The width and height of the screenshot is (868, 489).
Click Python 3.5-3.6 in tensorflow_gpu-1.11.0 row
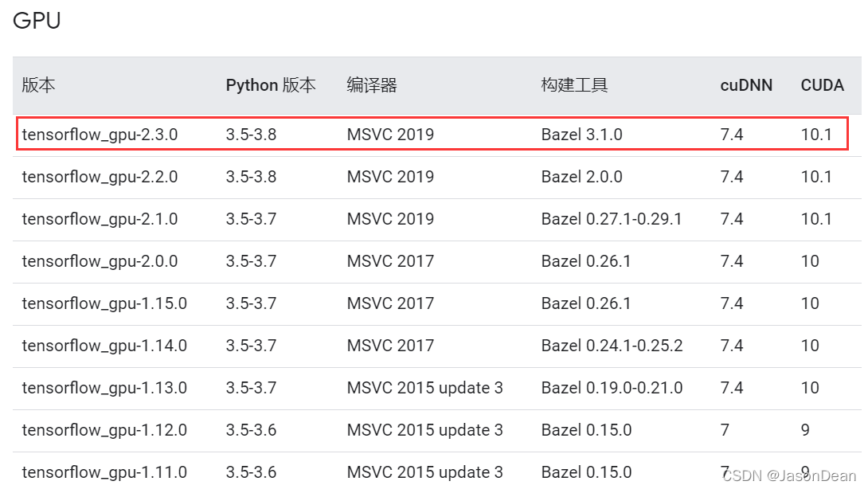pyautogui.click(x=252, y=472)
